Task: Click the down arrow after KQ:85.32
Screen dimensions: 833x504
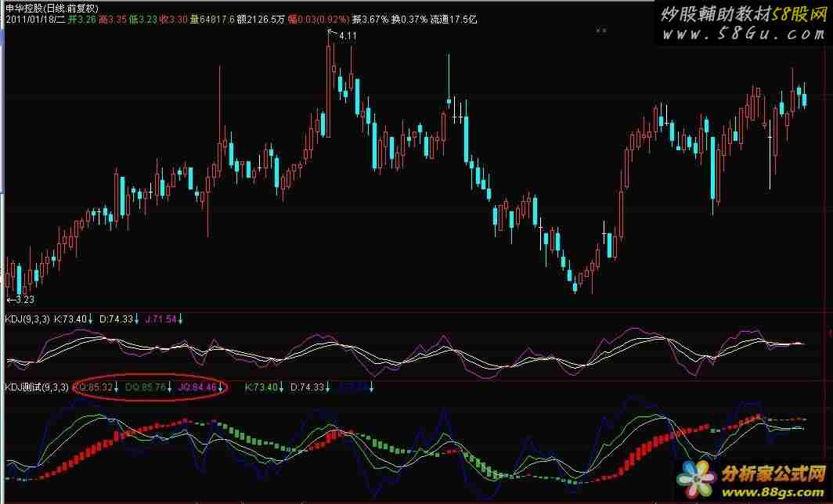Action: coord(116,387)
